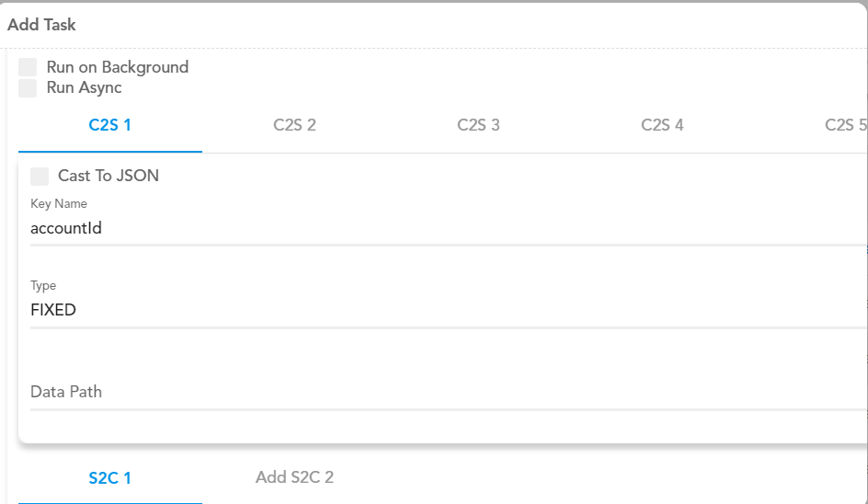The width and height of the screenshot is (868, 504).
Task: Click the small Key Name label
Action: [x=59, y=204]
